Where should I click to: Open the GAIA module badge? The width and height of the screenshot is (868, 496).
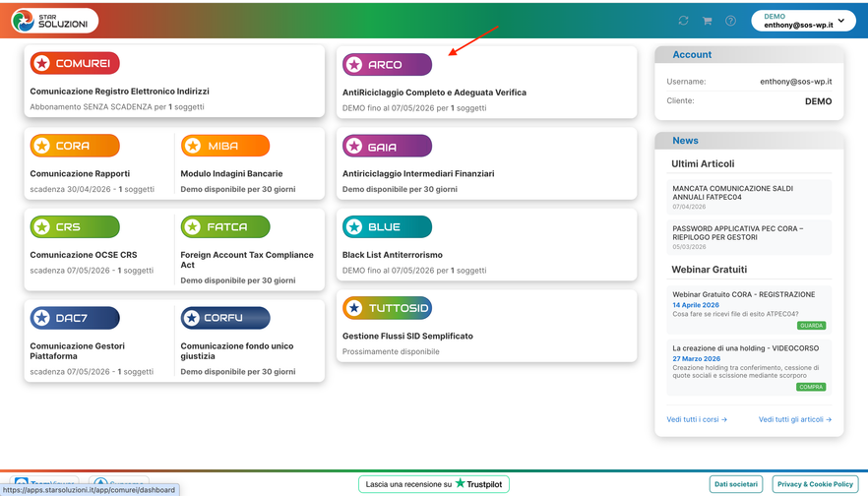tap(387, 146)
